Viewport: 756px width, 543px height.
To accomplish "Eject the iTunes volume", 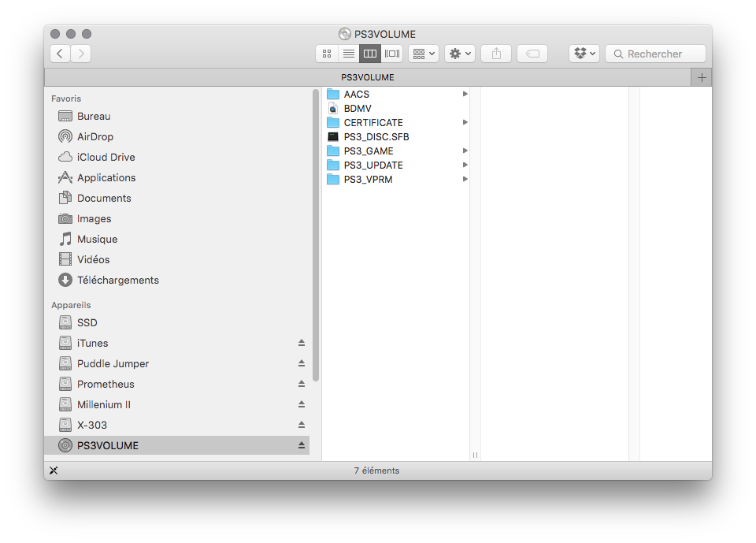I will pyautogui.click(x=302, y=343).
